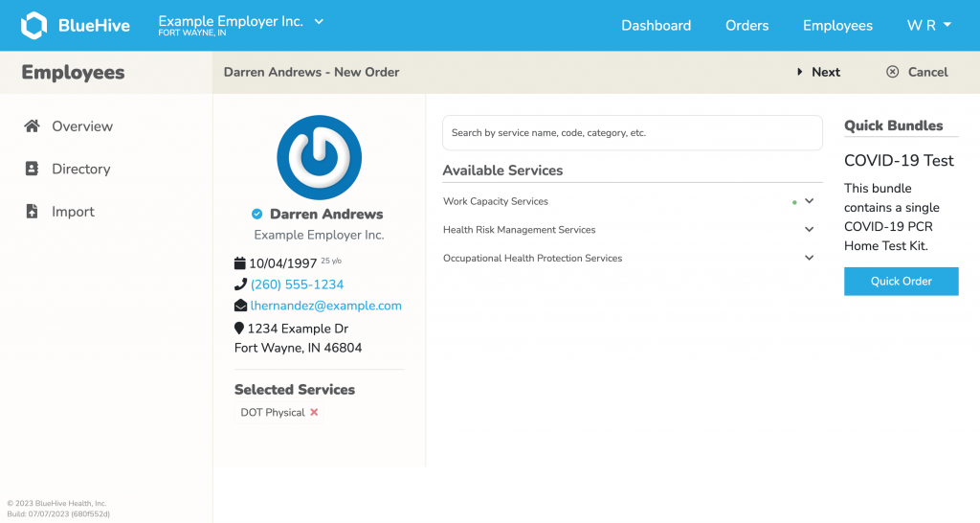Click the verified badge beside Darren Andrews
The image size is (980, 523).
click(x=256, y=215)
